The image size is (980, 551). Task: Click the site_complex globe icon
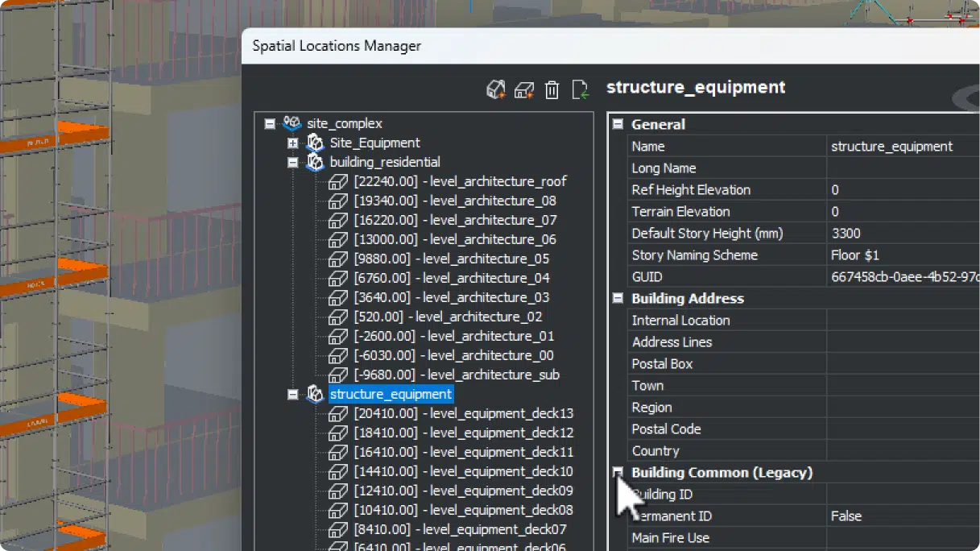[292, 123]
